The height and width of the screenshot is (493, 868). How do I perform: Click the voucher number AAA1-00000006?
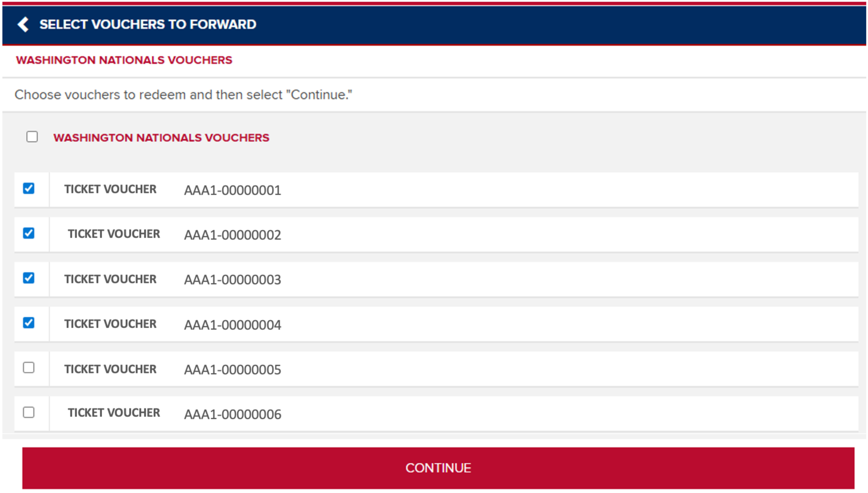click(233, 414)
